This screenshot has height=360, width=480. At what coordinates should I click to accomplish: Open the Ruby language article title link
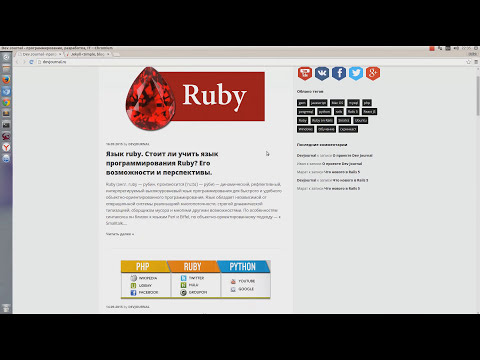[x=162, y=163]
